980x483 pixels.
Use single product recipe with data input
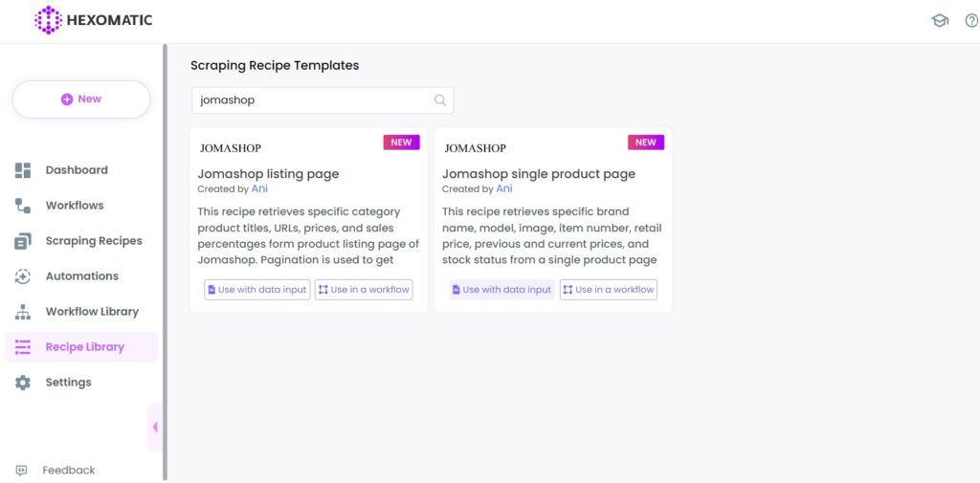coord(501,290)
